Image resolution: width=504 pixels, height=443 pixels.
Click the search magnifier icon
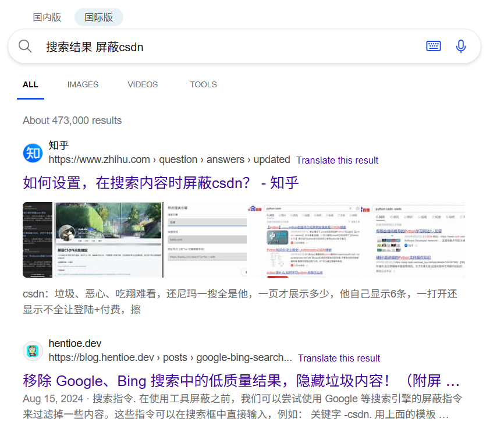[x=25, y=46]
